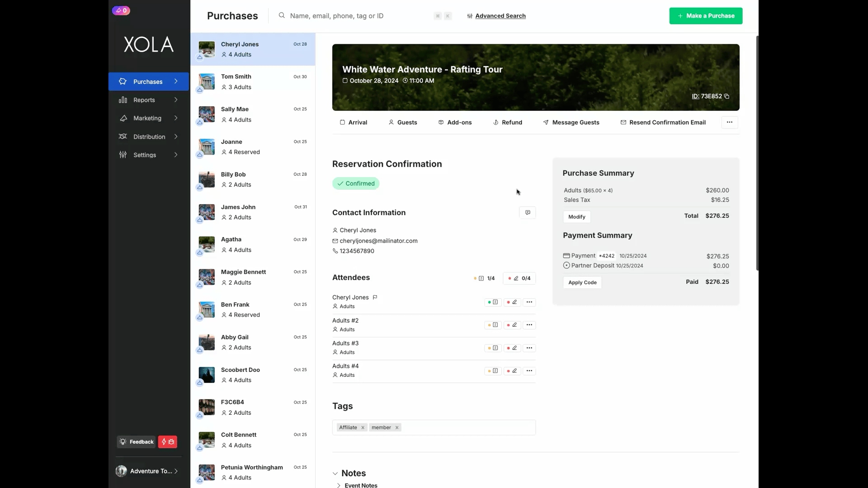Select Tom Smith purchase in list
Screen dimensions: 868x488
[253, 82]
